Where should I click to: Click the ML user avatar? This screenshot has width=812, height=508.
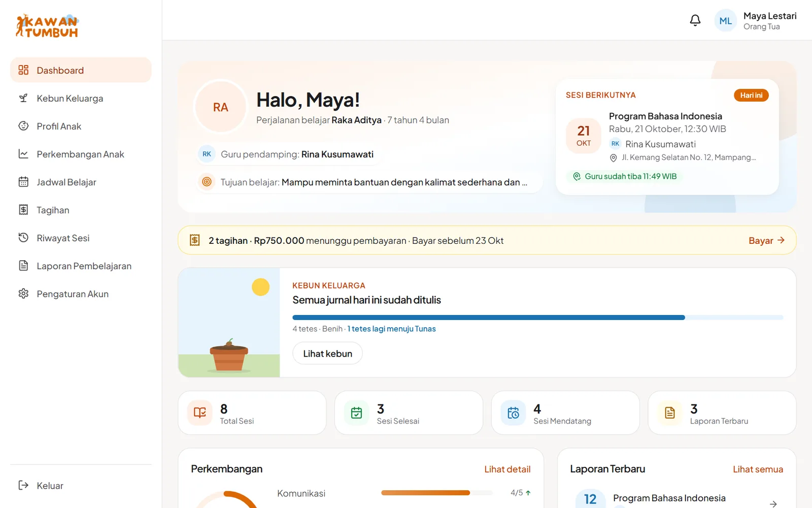[726, 21]
